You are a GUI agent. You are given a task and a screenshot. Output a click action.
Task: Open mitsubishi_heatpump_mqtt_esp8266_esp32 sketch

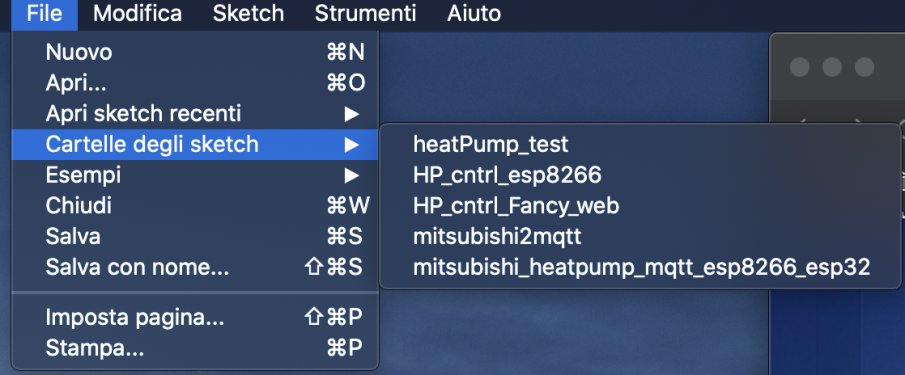pos(640,267)
